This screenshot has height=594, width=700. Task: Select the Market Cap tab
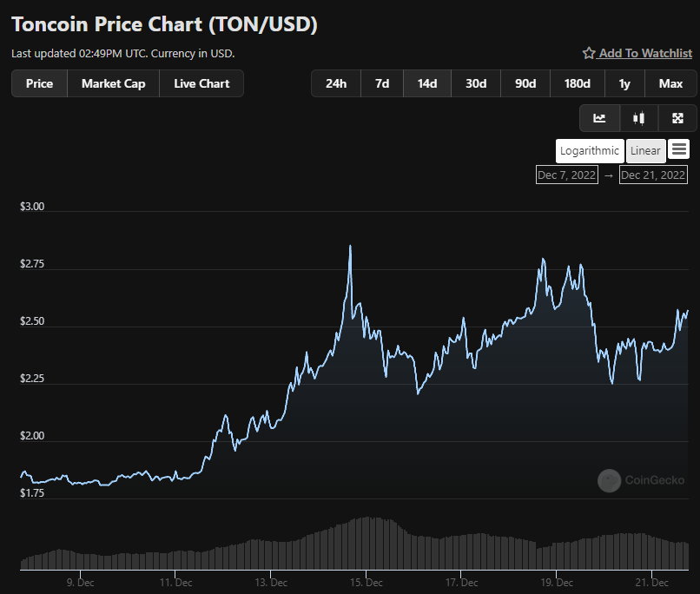[114, 83]
